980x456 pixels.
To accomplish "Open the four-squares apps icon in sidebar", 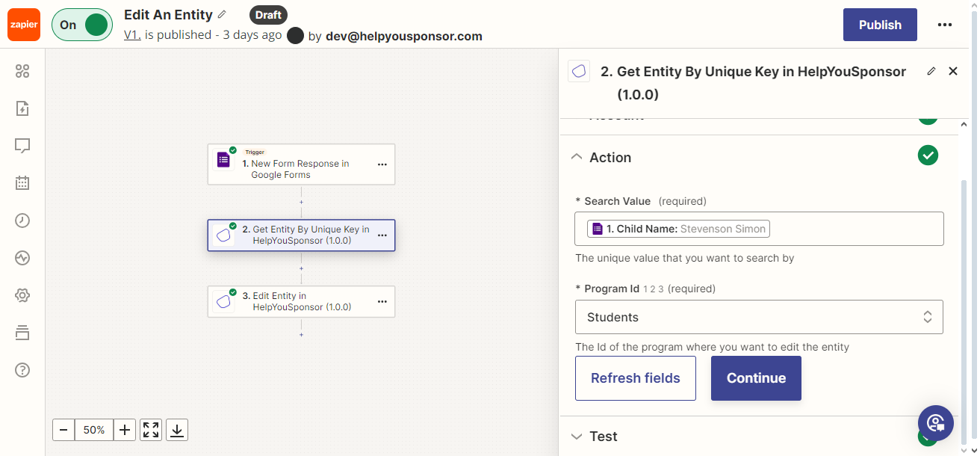I will (22, 71).
